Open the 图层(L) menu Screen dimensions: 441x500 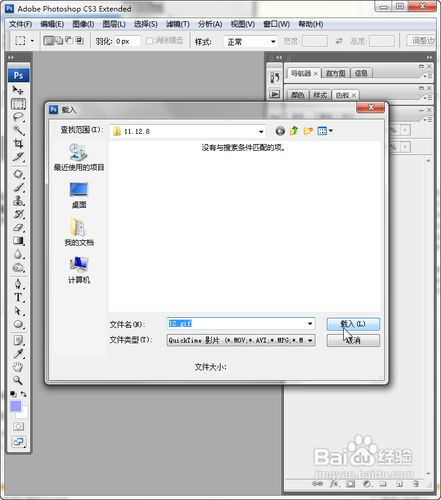tap(114, 24)
